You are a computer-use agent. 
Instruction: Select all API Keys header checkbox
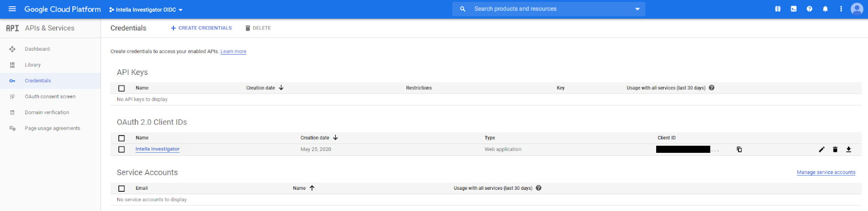coord(121,88)
